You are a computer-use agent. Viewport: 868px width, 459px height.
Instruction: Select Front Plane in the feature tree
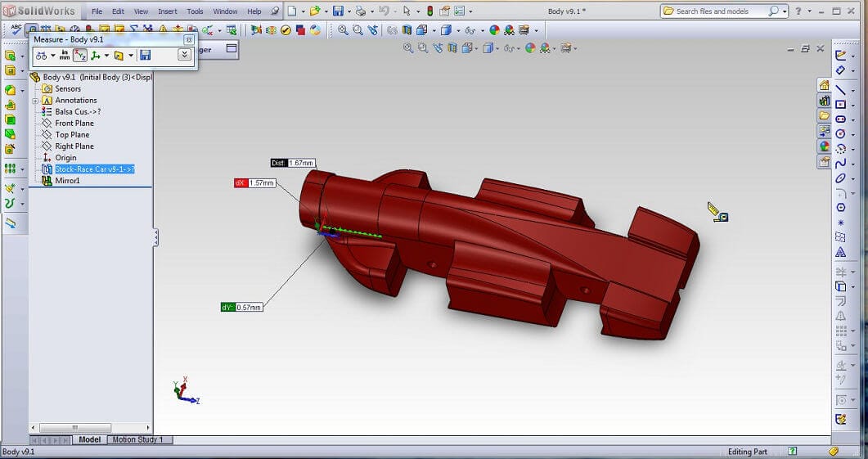click(x=74, y=124)
